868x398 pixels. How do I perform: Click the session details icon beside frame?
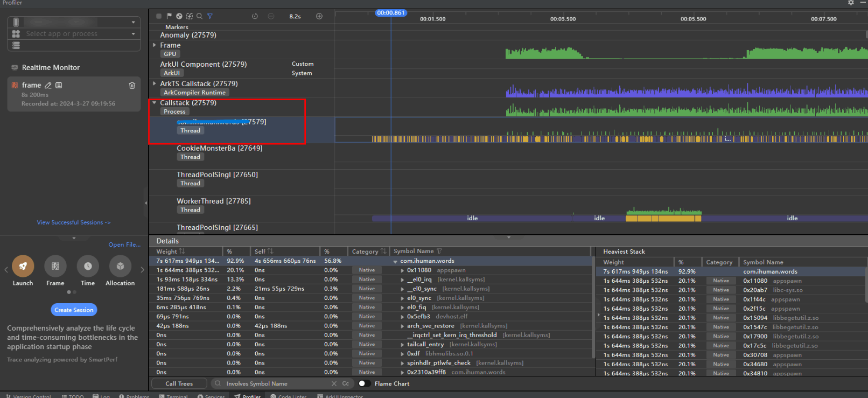59,85
